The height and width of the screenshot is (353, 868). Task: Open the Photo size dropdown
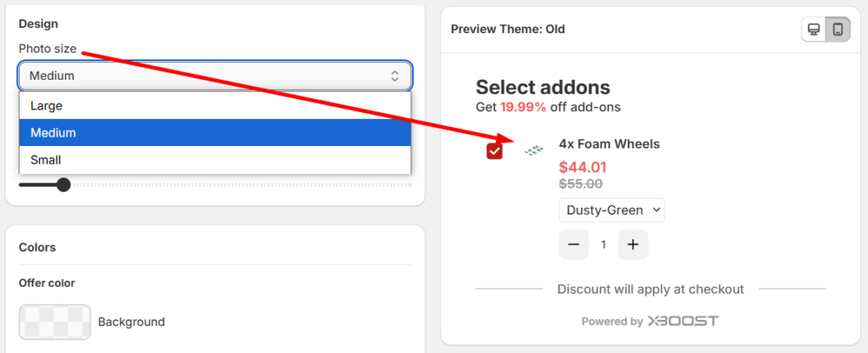pos(214,76)
